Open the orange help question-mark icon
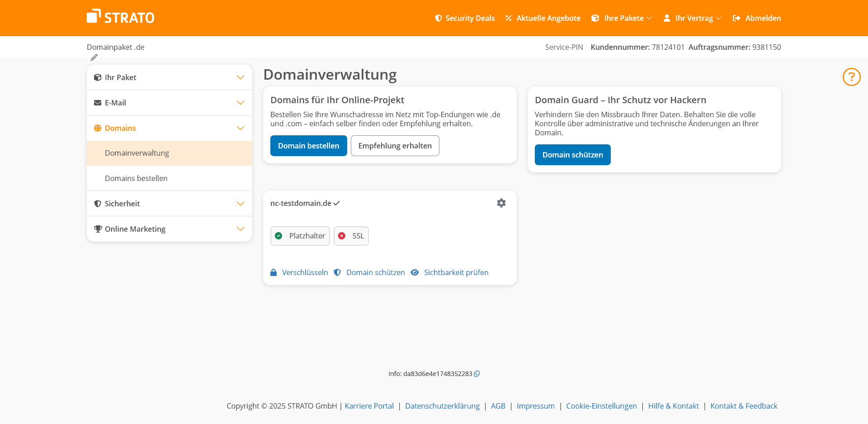Image resolution: width=868 pixels, height=424 pixels. [852, 77]
